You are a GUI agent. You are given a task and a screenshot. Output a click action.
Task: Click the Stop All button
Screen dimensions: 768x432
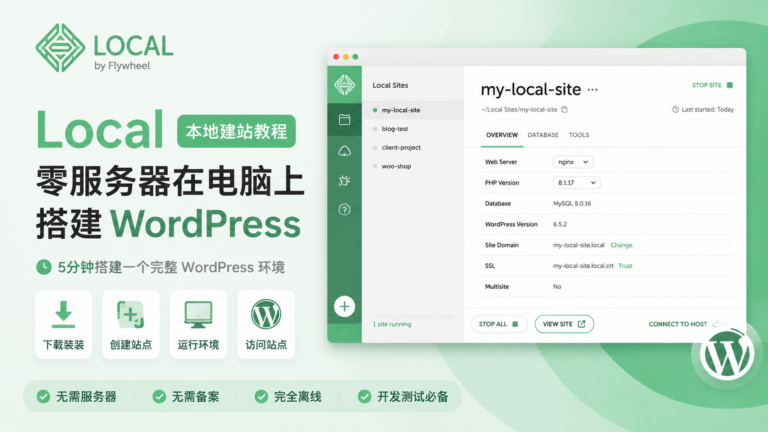[x=499, y=324]
